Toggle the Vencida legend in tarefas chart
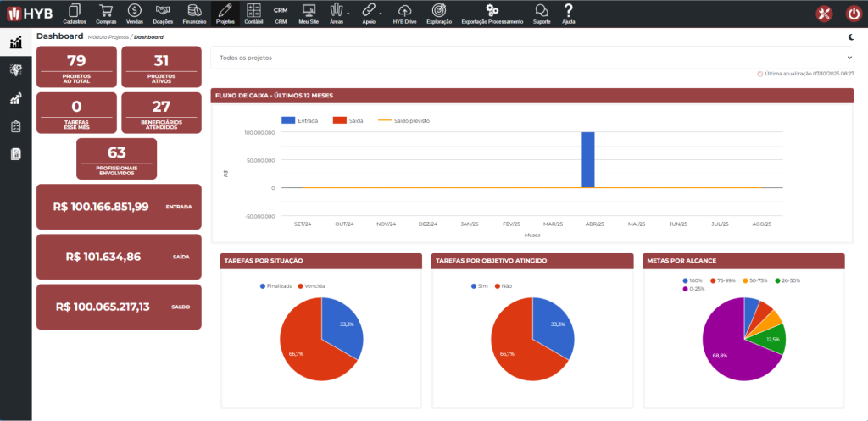The width and height of the screenshot is (868, 421). (310, 286)
